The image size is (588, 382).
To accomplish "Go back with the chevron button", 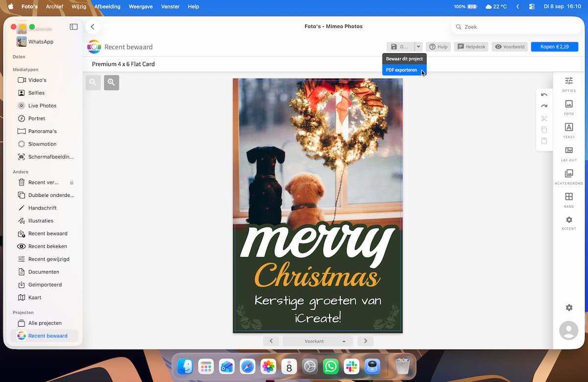I will pyautogui.click(x=93, y=27).
